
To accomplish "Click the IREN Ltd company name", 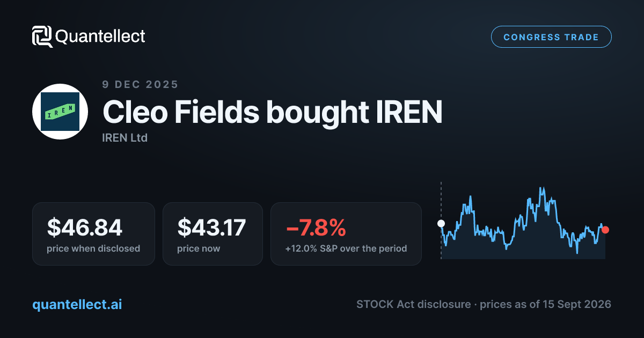I will point(125,138).
